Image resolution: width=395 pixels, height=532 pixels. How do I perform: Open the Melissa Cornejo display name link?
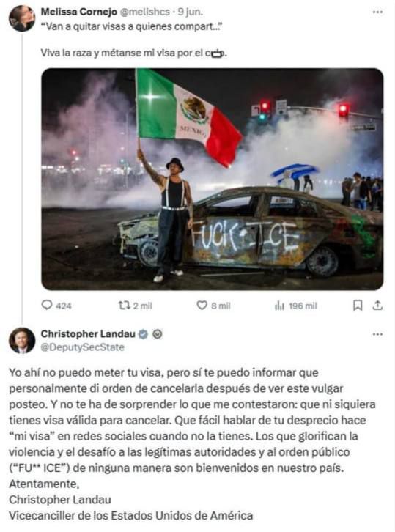(79, 12)
